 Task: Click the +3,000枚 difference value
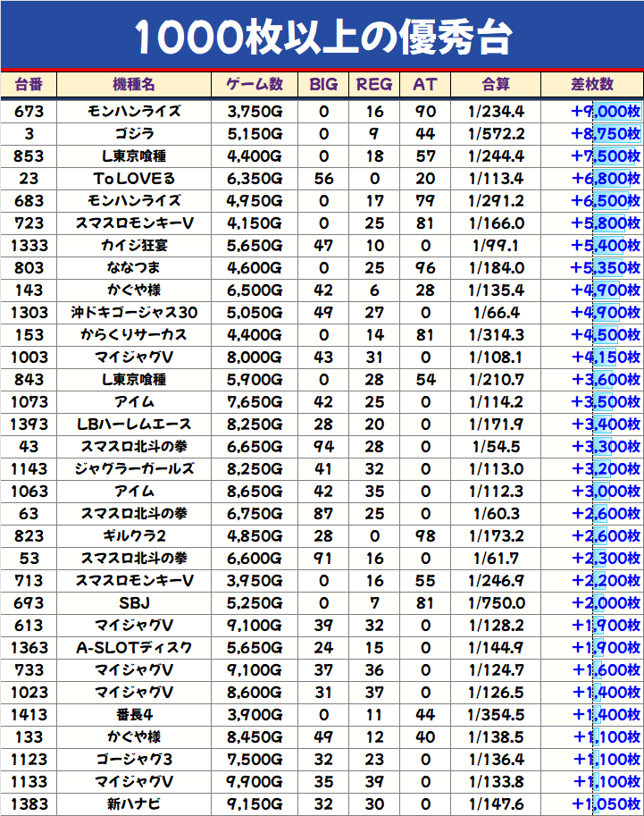pyautogui.click(x=606, y=492)
